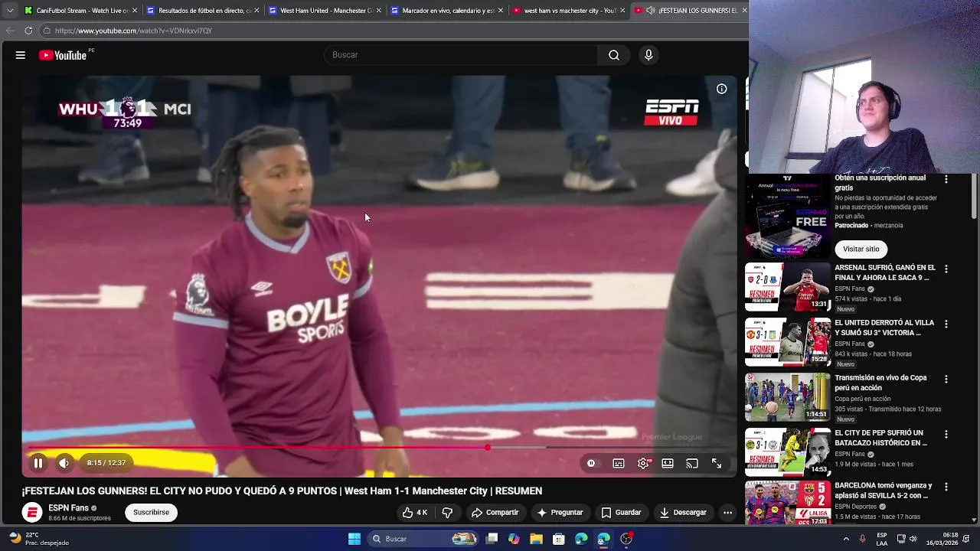The width and height of the screenshot is (980, 551).
Task: Mute the video player volume
Action: [64, 463]
